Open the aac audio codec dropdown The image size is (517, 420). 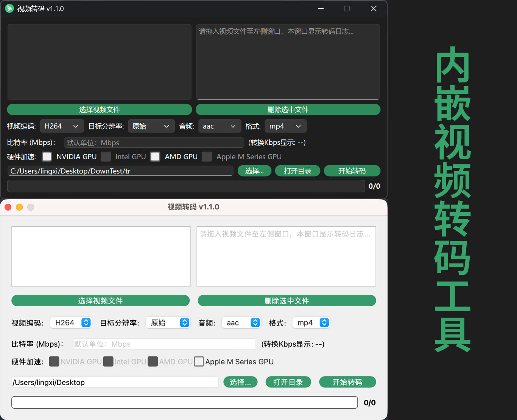pos(220,126)
